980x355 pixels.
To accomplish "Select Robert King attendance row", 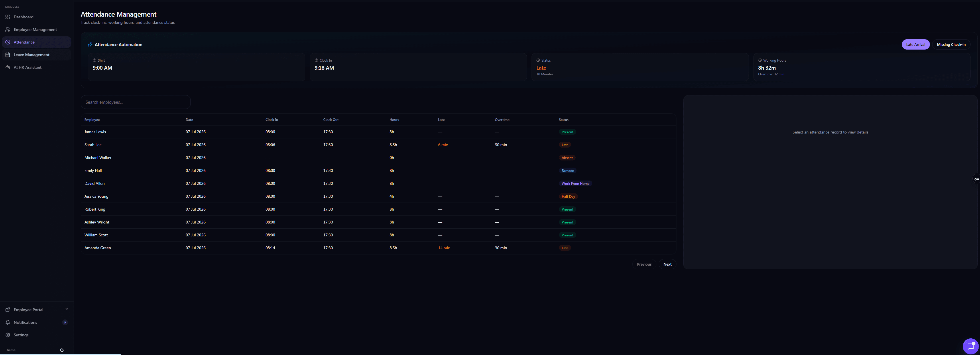I will (378, 209).
